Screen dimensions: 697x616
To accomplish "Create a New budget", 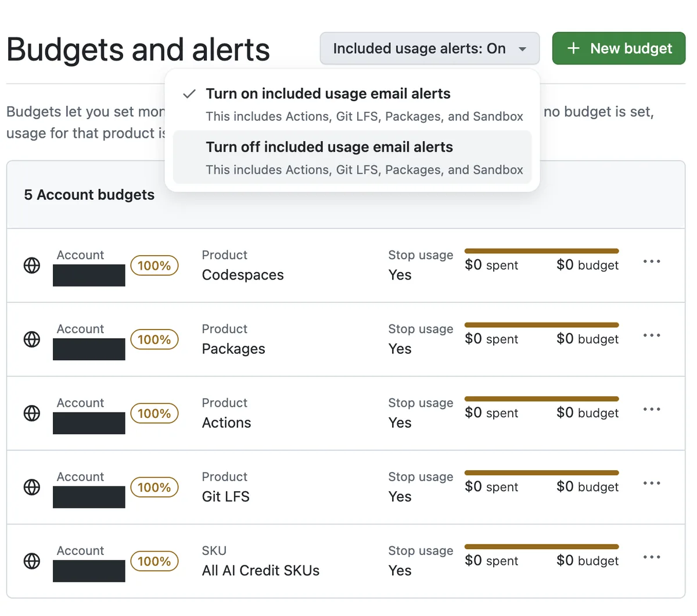I will [619, 48].
